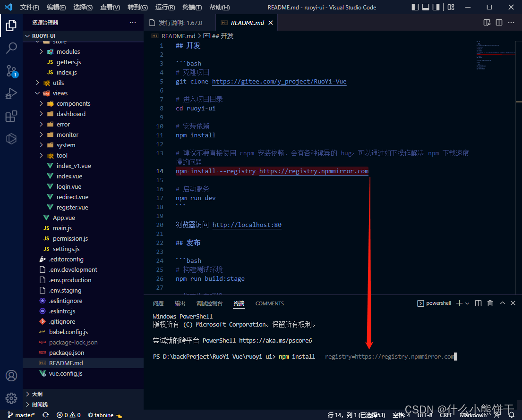Close the README.md editor tab

(271, 23)
